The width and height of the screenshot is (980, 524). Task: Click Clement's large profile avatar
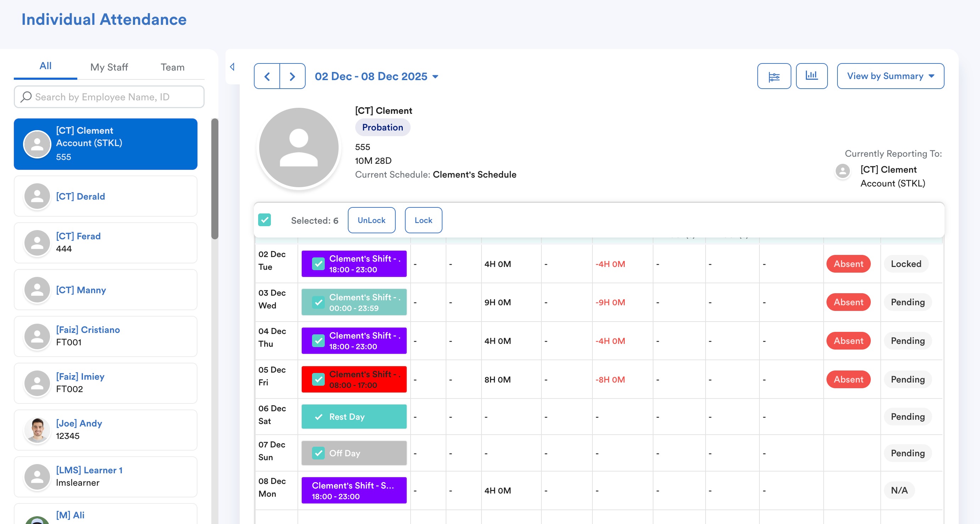point(299,147)
